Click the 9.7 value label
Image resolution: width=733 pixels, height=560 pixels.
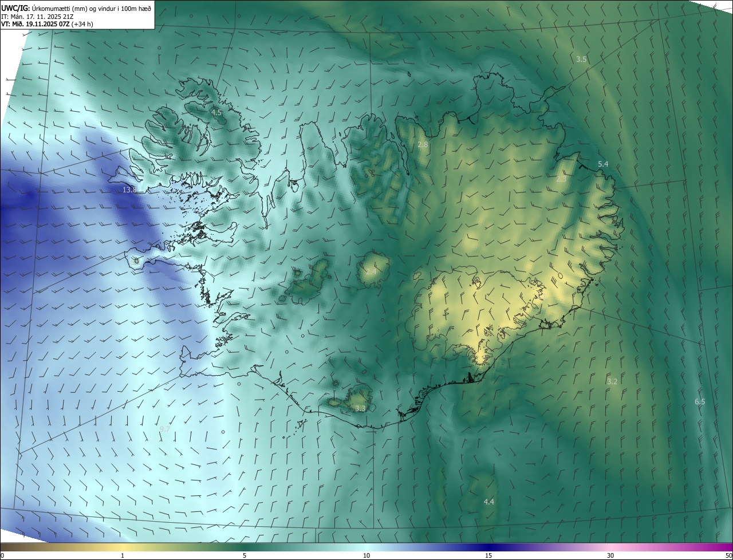[x=165, y=428]
